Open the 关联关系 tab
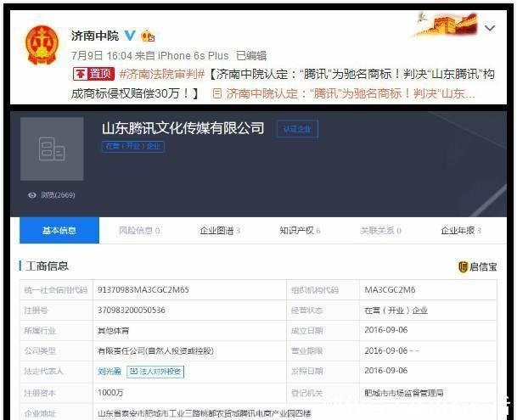The image size is (517, 420). (x=380, y=231)
